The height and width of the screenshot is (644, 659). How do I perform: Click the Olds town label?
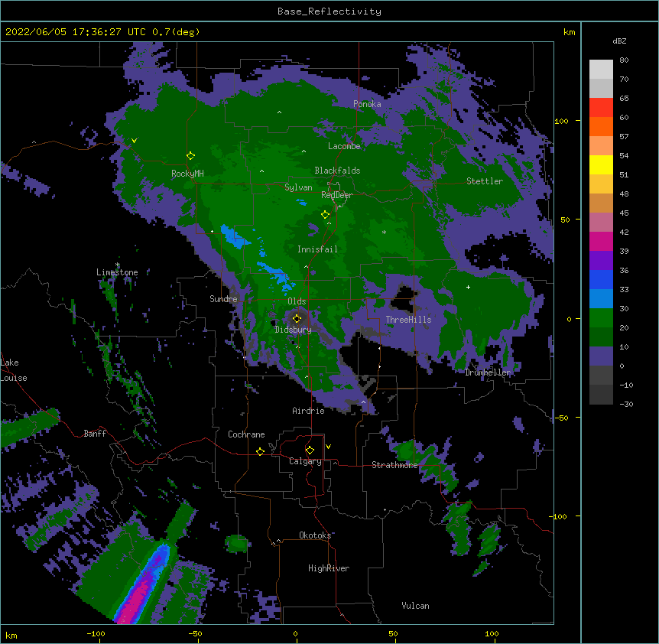coord(297,301)
